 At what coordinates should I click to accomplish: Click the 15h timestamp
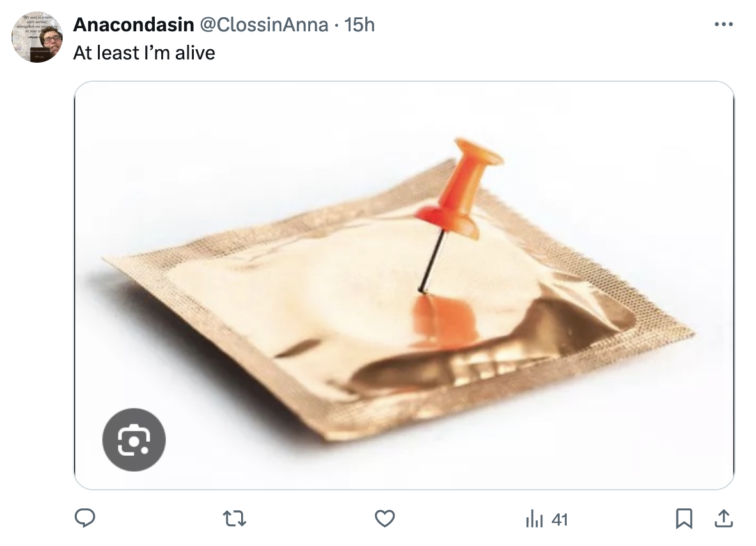[359, 24]
